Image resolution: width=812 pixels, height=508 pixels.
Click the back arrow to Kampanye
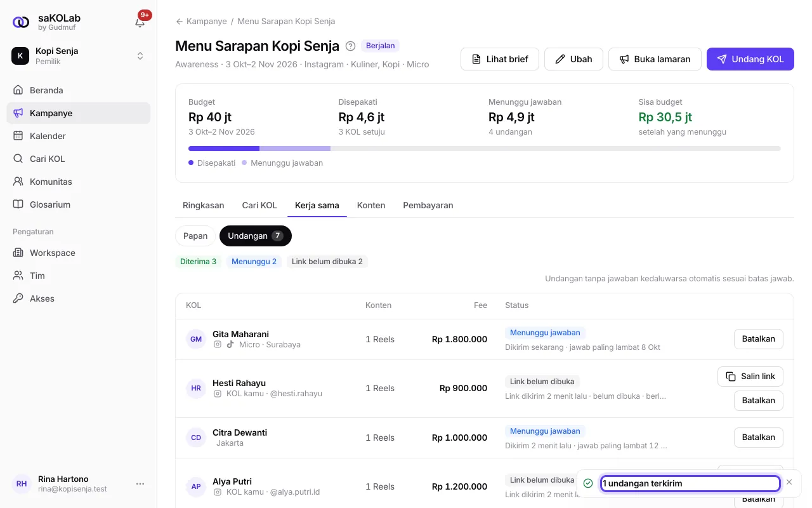click(180, 21)
